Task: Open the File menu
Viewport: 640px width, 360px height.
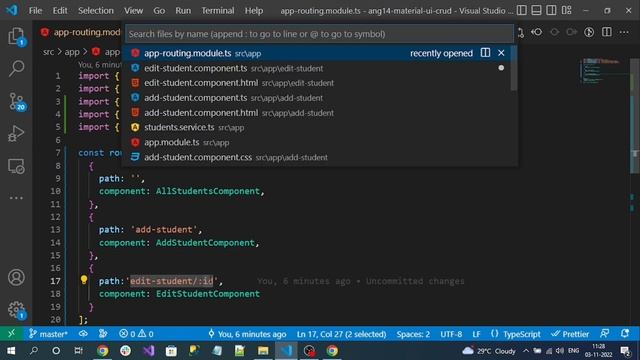Action: pyautogui.click(x=35, y=11)
